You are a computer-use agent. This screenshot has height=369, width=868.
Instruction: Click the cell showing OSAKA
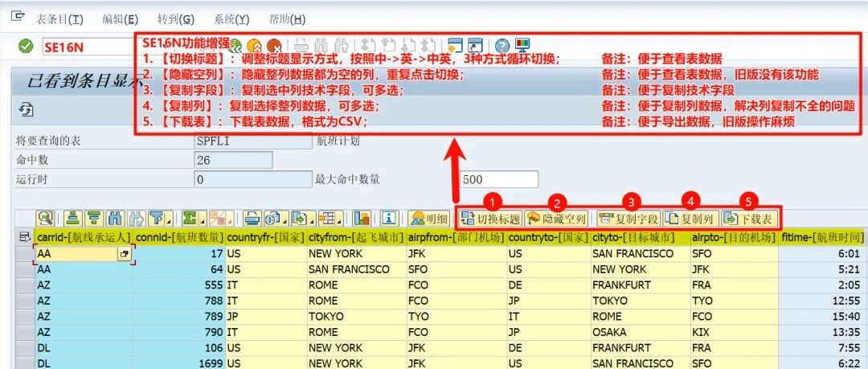click(x=641, y=333)
